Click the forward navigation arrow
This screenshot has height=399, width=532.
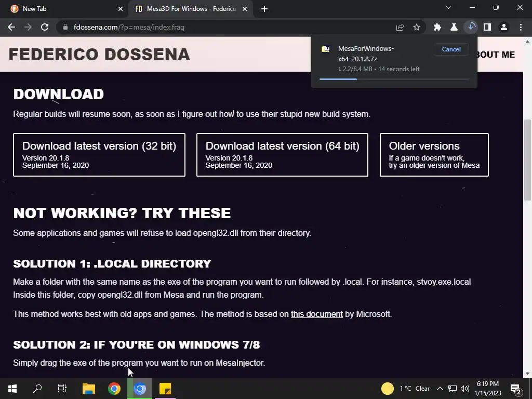click(28, 27)
